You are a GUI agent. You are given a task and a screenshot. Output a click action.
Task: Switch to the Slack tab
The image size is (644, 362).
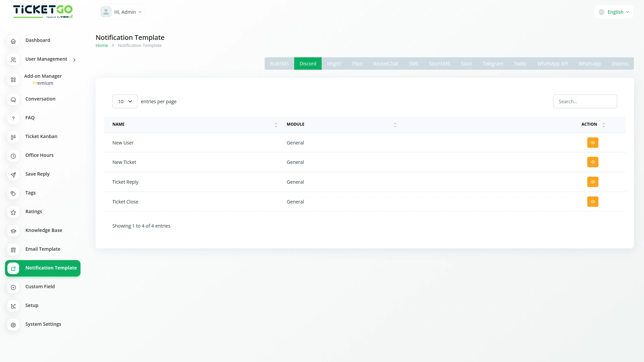(x=466, y=64)
